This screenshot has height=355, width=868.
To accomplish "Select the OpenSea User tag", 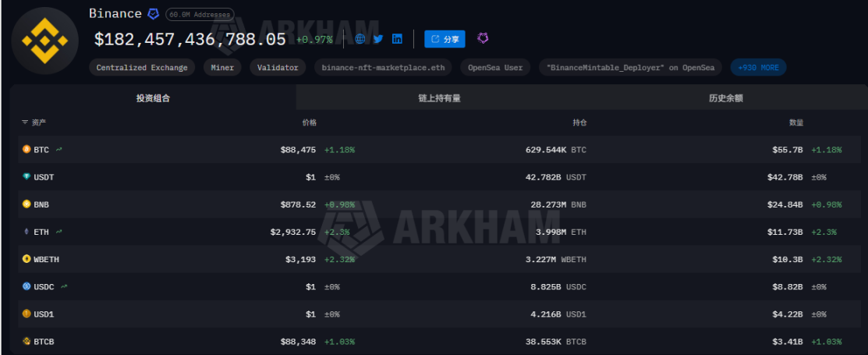I will point(495,68).
